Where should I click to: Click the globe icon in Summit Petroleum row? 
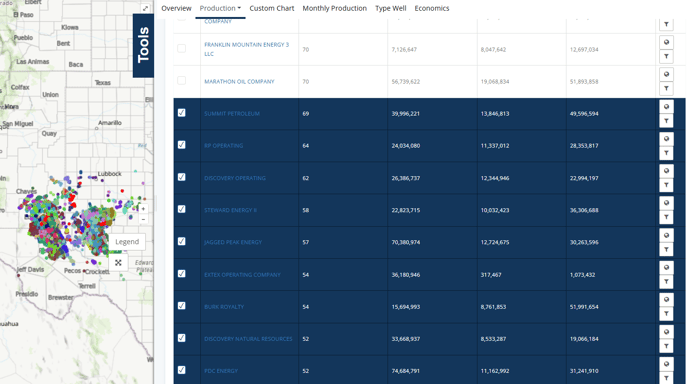coord(666,107)
